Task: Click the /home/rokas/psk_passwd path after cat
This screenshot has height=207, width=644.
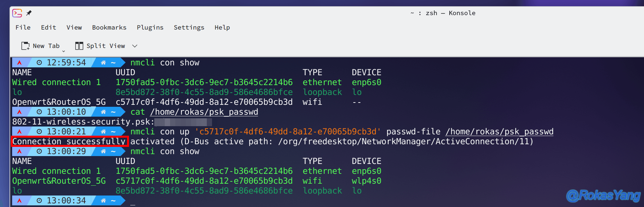Action: click(204, 112)
